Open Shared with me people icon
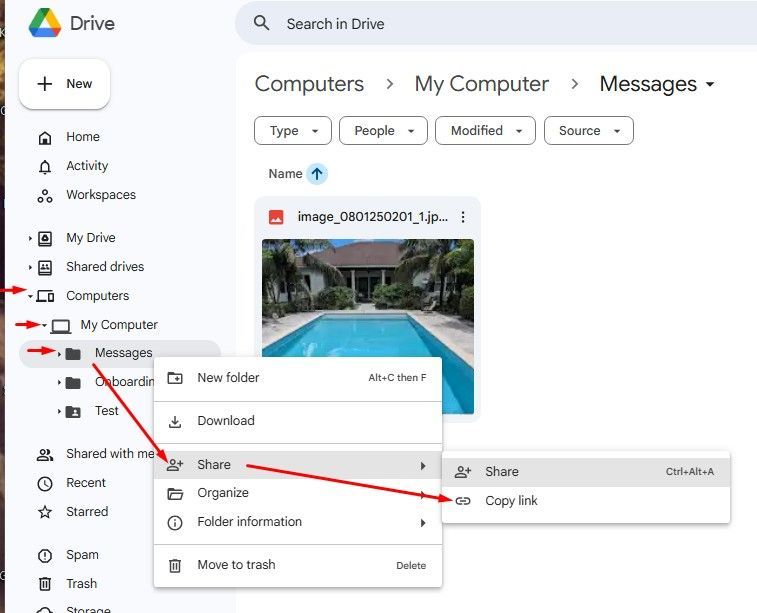The width and height of the screenshot is (757, 613). coord(45,455)
